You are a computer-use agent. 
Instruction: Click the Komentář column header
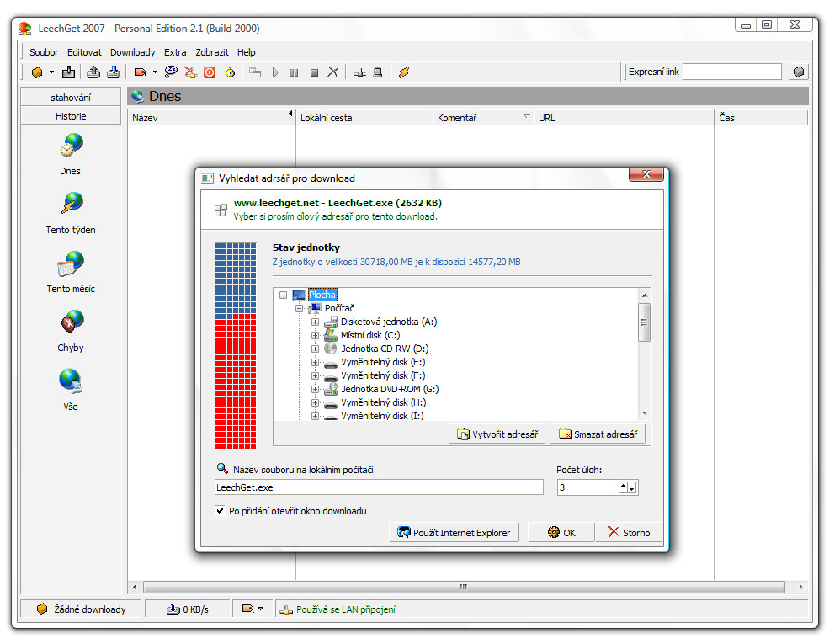483,118
